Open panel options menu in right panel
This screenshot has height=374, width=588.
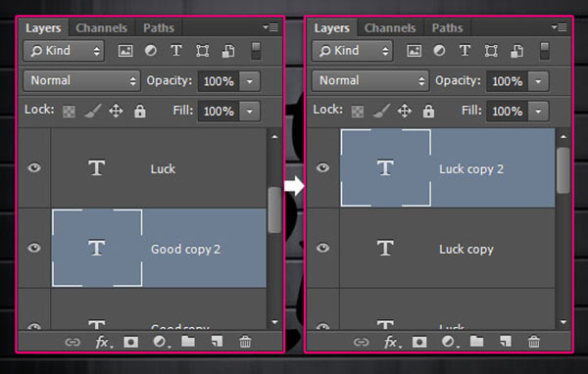(560, 27)
